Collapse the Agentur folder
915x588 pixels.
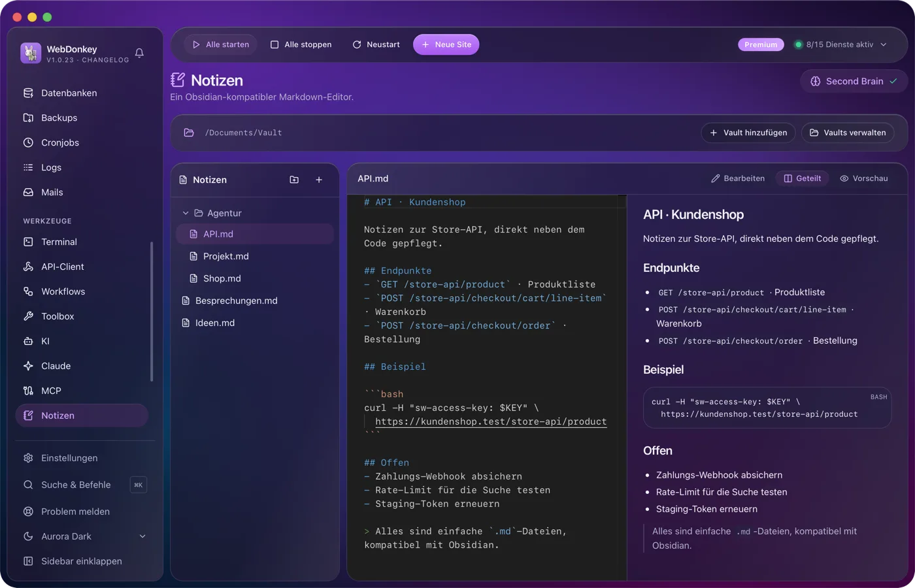pyautogui.click(x=255, y=213)
